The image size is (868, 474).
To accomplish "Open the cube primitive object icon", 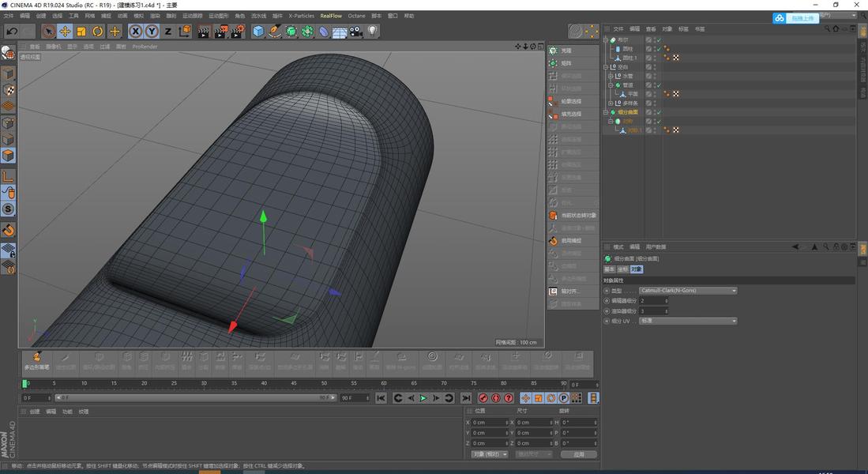I will tap(258, 32).
